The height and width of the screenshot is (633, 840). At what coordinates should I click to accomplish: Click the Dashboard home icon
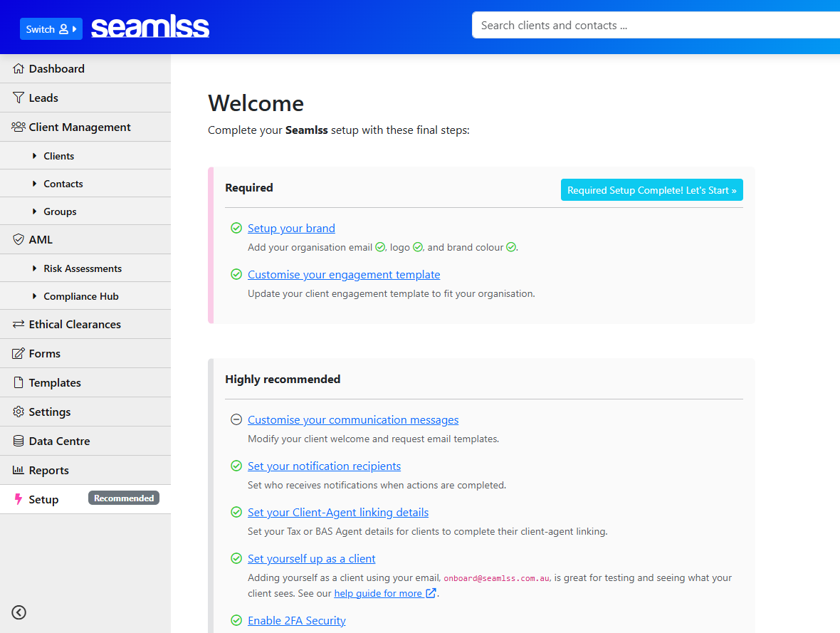pyautogui.click(x=19, y=68)
